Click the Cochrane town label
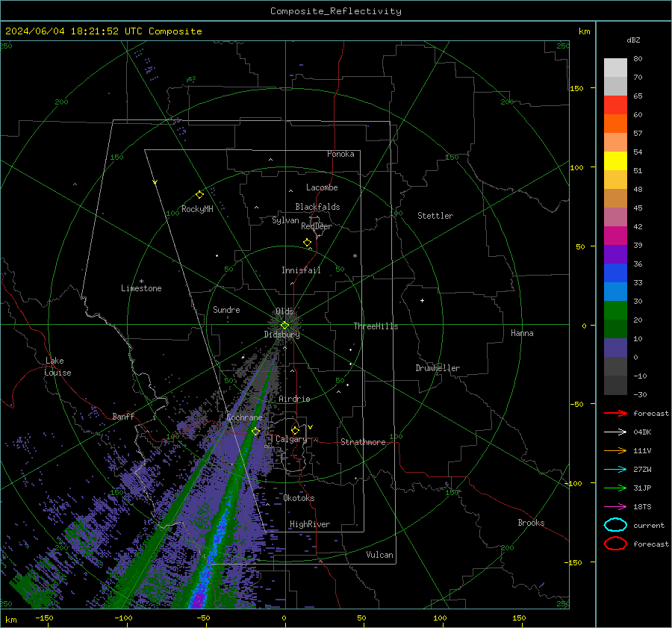 (244, 417)
